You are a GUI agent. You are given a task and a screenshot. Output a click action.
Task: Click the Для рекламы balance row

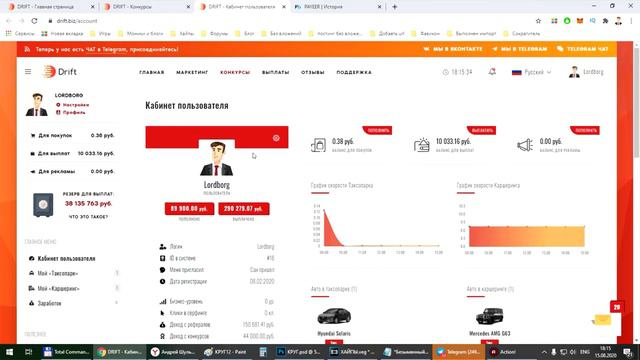click(72, 171)
